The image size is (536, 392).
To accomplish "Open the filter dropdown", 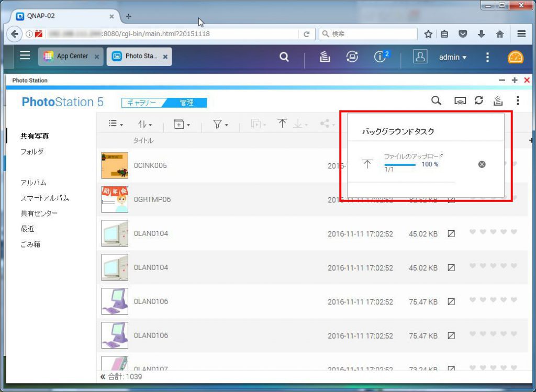I will [x=220, y=124].
